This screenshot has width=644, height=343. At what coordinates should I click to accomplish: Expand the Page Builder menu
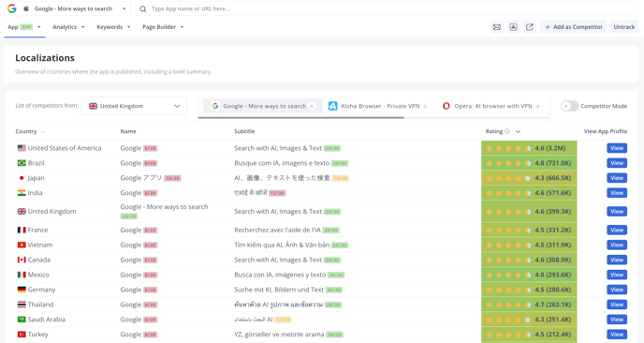click(x=163, y=27)
